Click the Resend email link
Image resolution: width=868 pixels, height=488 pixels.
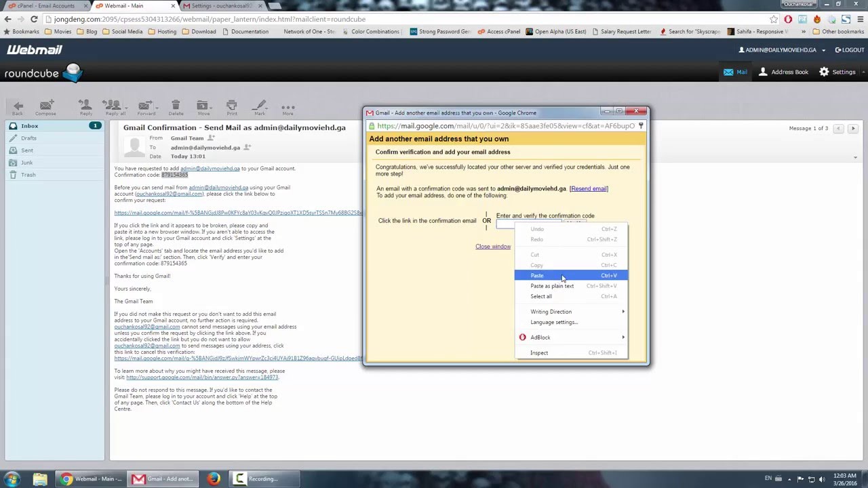click(x=589, y=188)
